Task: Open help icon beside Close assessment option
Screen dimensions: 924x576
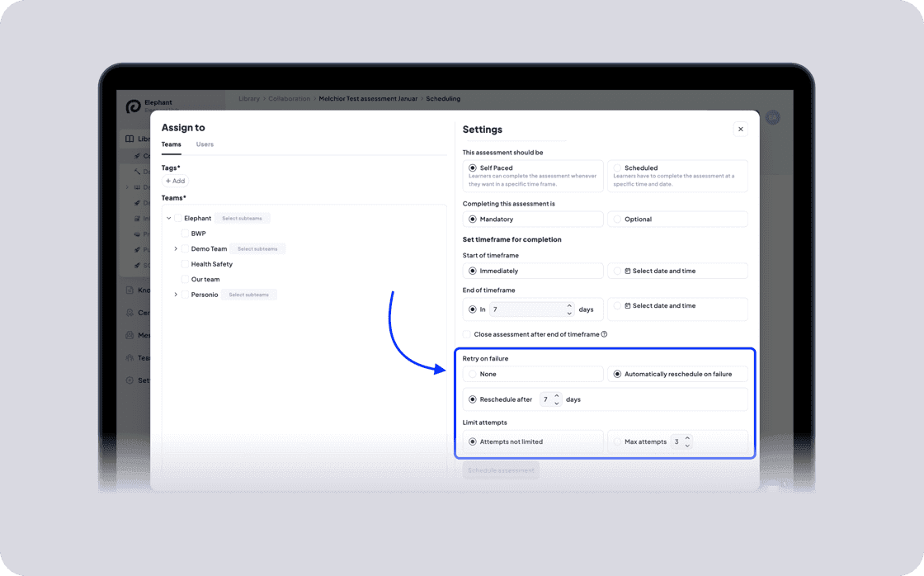Action: tap(604, 334)
